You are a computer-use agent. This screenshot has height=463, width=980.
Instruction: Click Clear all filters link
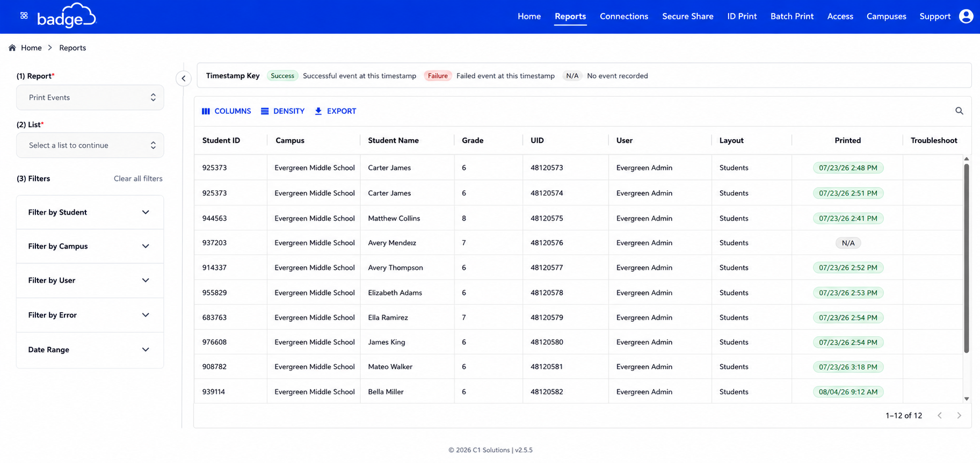pos(138,178)
